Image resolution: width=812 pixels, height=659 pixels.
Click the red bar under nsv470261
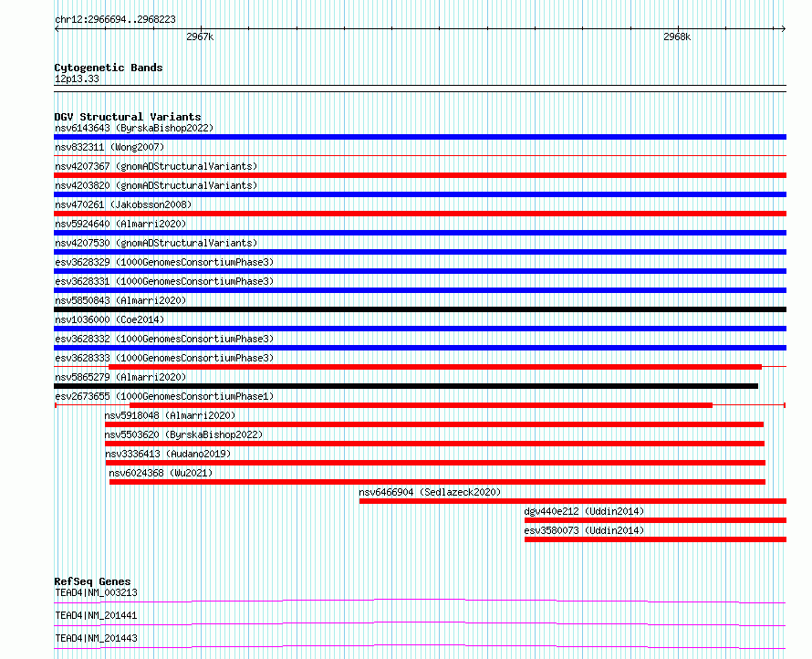pos(420,214)
